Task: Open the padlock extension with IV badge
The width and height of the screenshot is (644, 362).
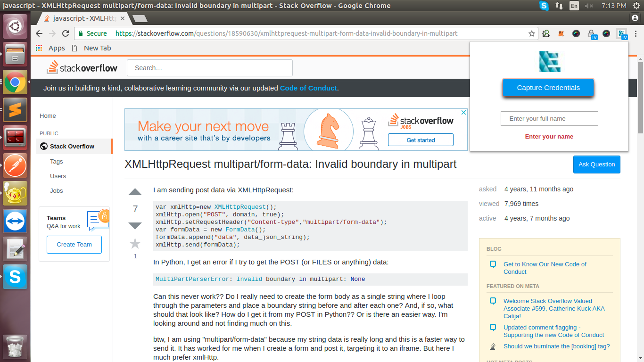Action: pyautogui.click(x=592, y=34)
